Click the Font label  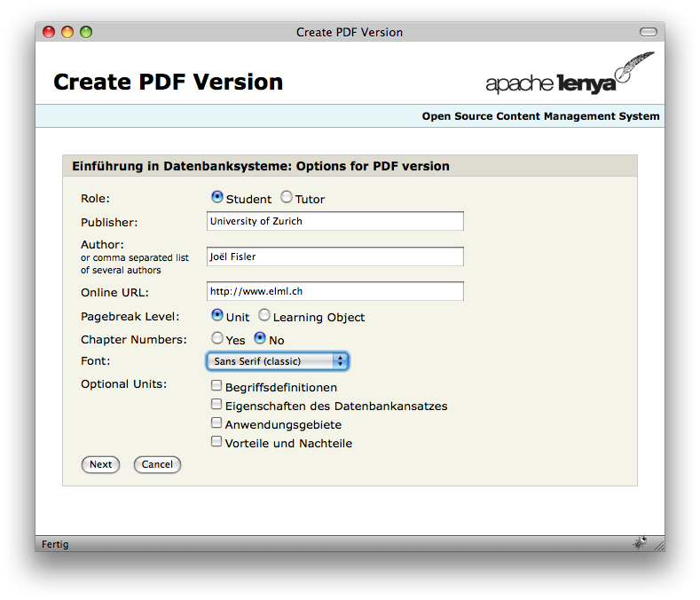tap(96, 361)
